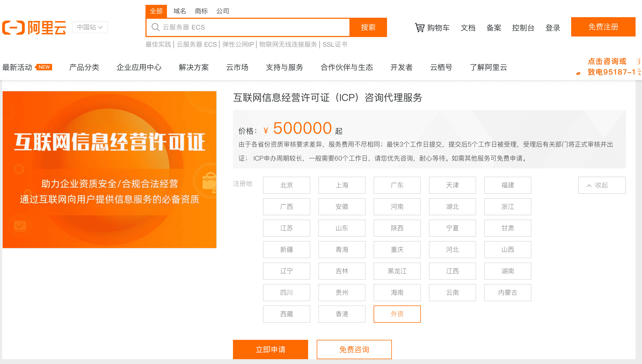Screen dimensions: 642x364
Task: Click the Aliyun logo icon
Action: [13, 28]
